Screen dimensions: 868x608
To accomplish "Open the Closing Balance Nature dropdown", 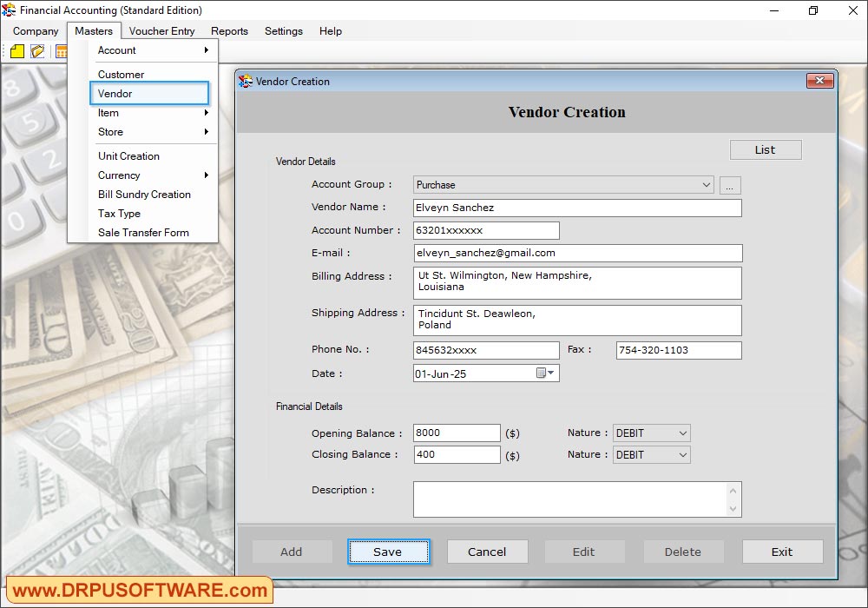I will tap(682, 454).
